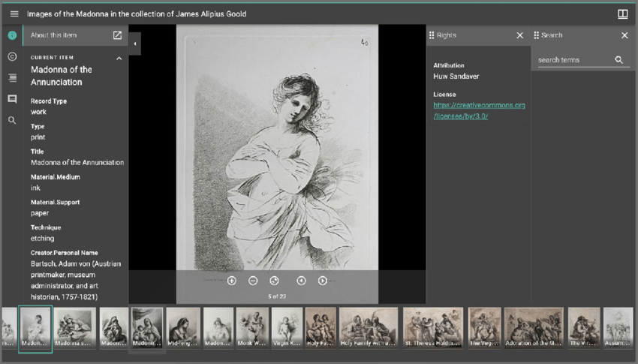Select the Information panel icon in sidebar
The height and width of the screenshot is (364, 638).
(12, 35)
